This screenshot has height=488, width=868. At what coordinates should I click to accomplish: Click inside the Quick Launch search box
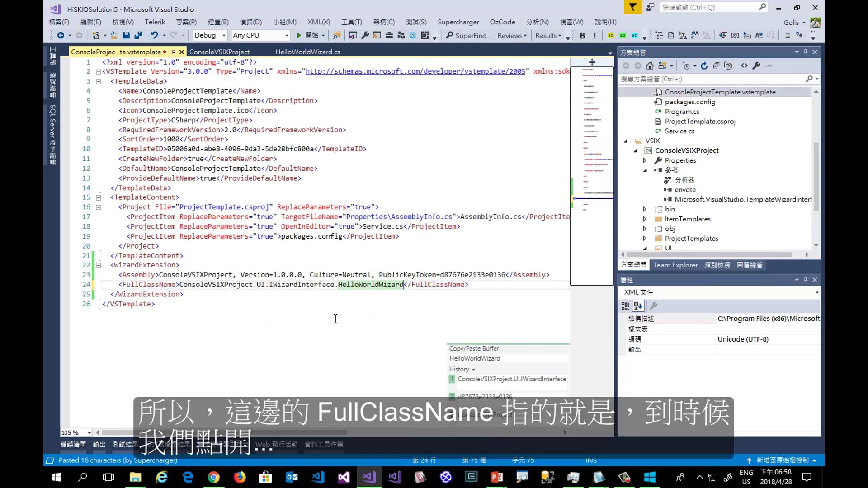[710, 7]
